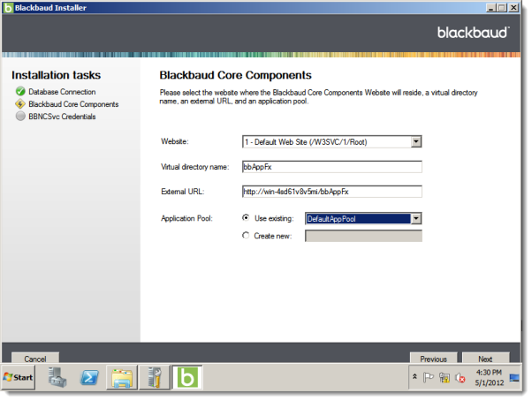Show hidden tray icons arrow
The width and height of the screenshot is (532, 401).
coord(414,376)
